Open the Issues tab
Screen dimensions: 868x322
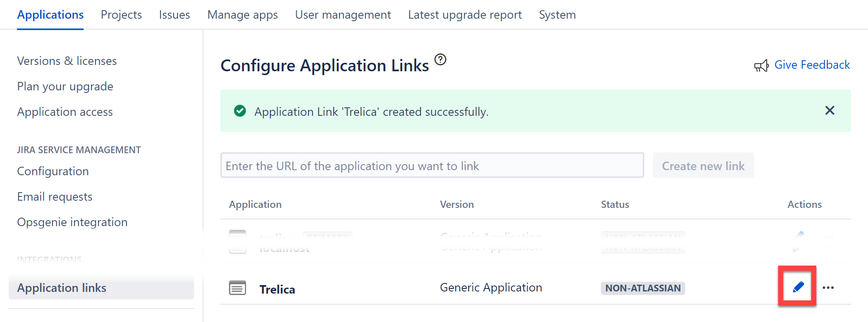[175, 15]
